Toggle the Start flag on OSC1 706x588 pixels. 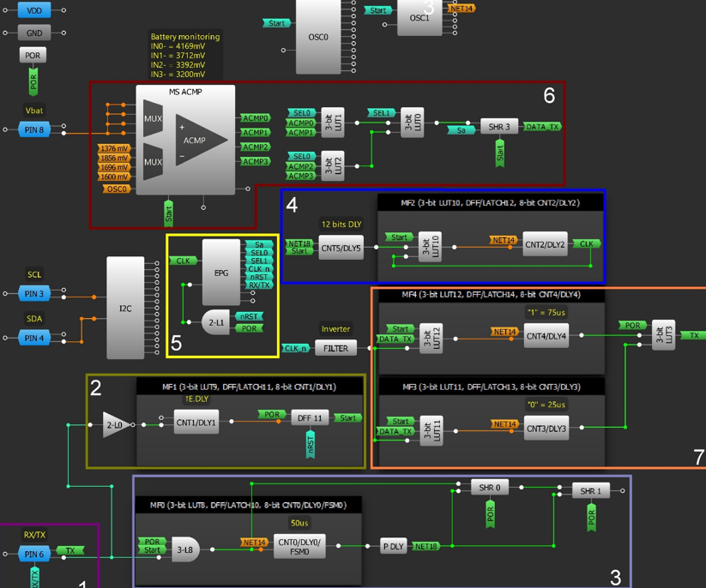click(x=377, y=10)
